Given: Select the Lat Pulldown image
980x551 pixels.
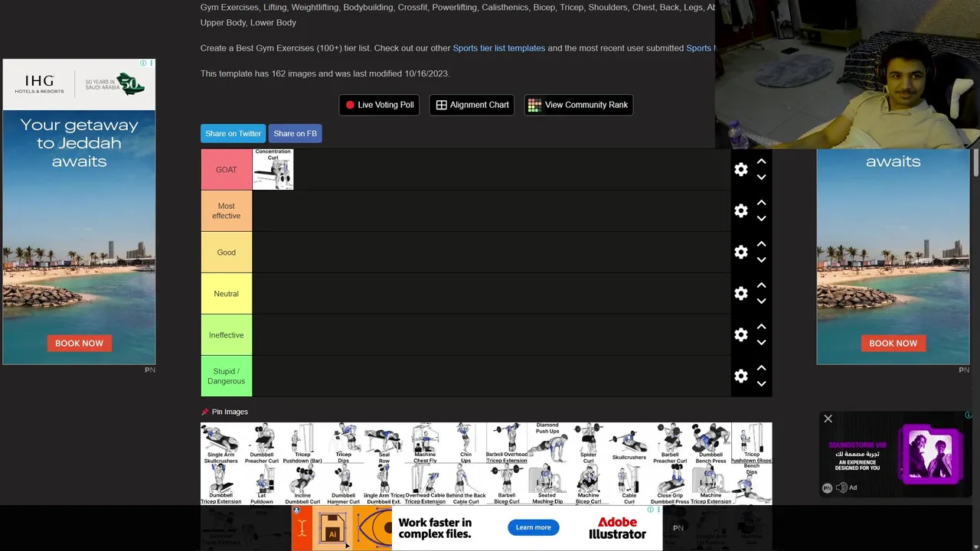Looking at the screenshot, I should tap(262, 484).
